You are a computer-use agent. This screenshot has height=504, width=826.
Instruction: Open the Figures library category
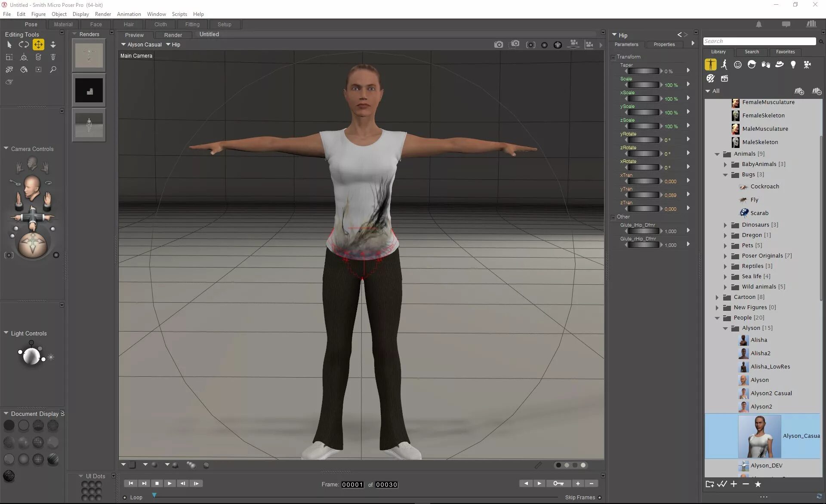(x=710, y=64)
